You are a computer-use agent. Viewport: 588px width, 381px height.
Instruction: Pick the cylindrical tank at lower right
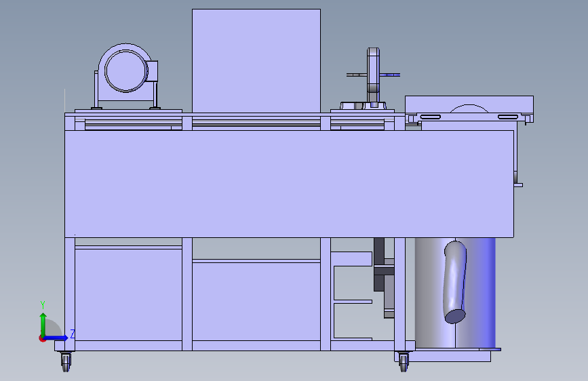(x=455, y=292)
